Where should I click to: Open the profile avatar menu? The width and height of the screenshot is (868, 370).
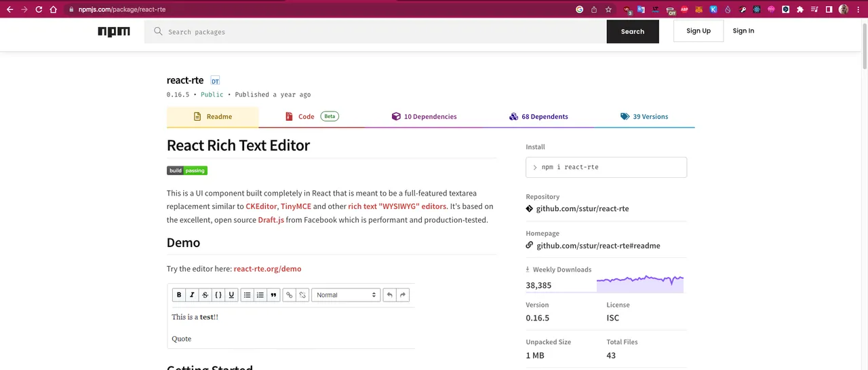coord(844,10)
